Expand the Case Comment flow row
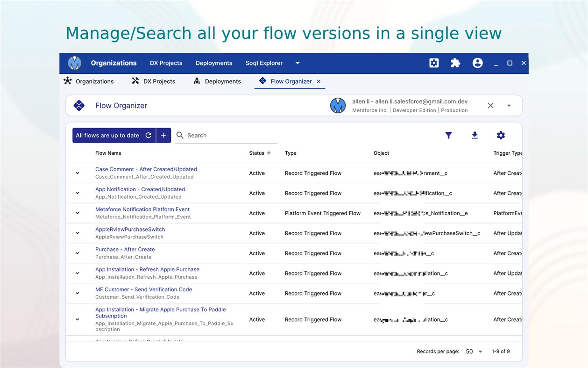Screen dimensions: 588x368 click(78, 173)
